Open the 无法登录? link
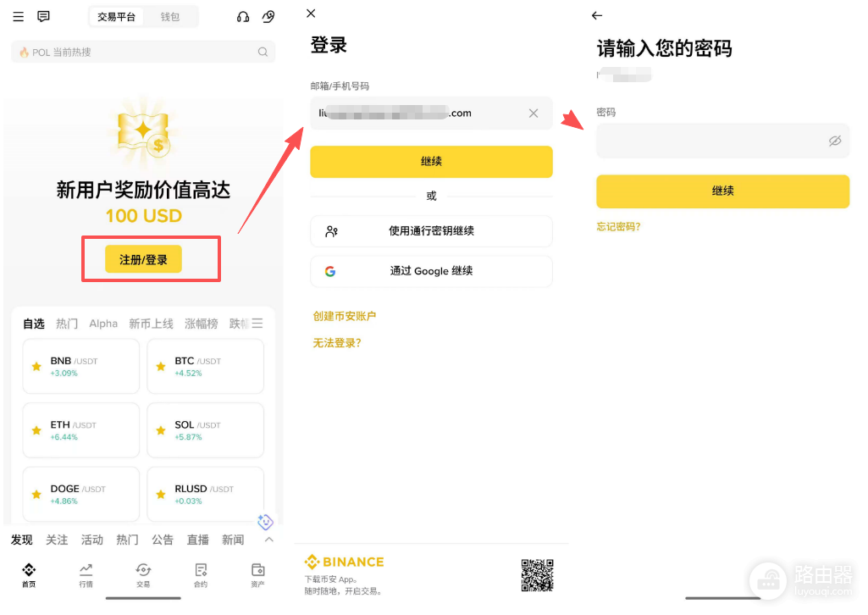Screen dimensions: 868x615 tap(337, 343)
